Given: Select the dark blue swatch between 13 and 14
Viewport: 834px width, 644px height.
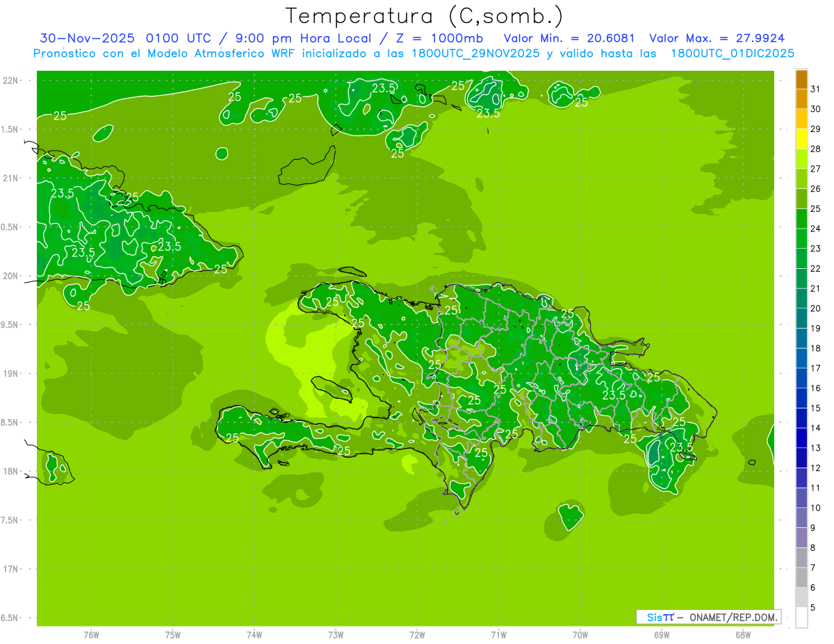Looking at the screenshot, I should [x=801, y=438].
